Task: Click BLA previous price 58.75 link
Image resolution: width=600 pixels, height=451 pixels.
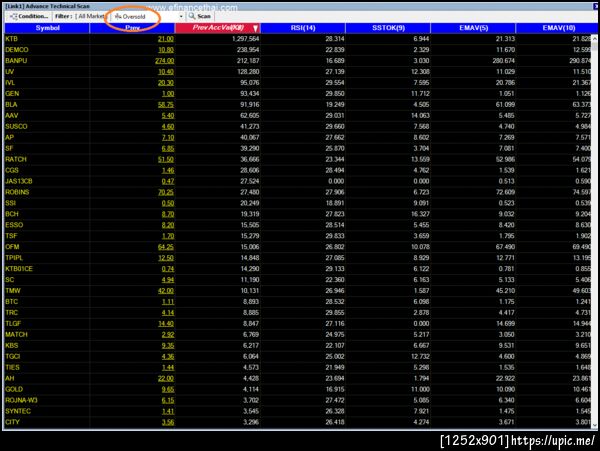Action: [x=166, y=105]
